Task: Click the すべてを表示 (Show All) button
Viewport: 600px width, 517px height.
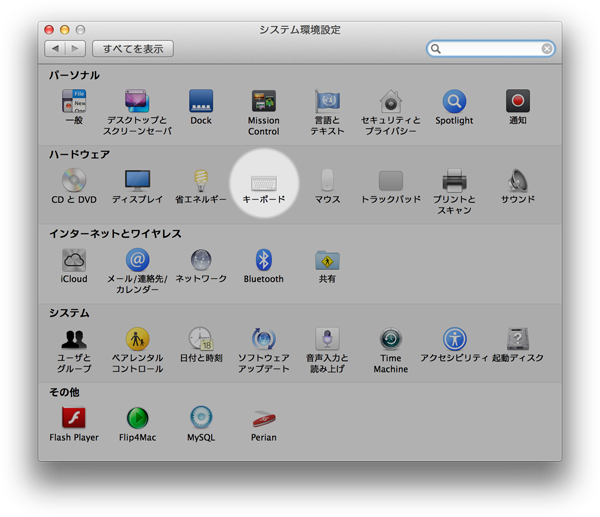Action: click(x=133, y=48)
